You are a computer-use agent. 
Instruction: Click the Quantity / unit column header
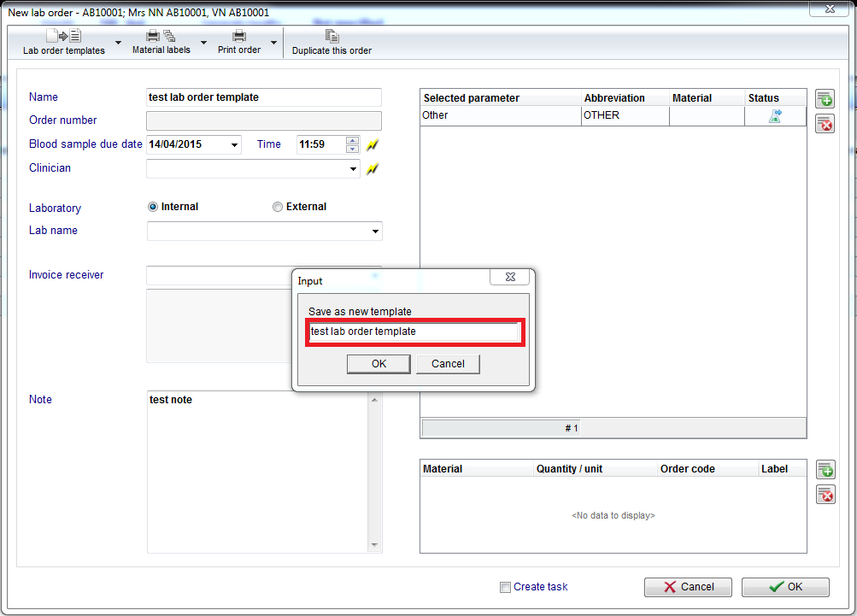tap(595, 469)
